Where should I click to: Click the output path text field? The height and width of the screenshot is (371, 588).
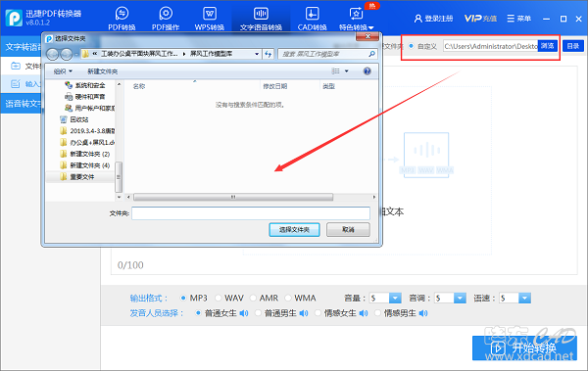pyautogui.click(x=491, y=46)
